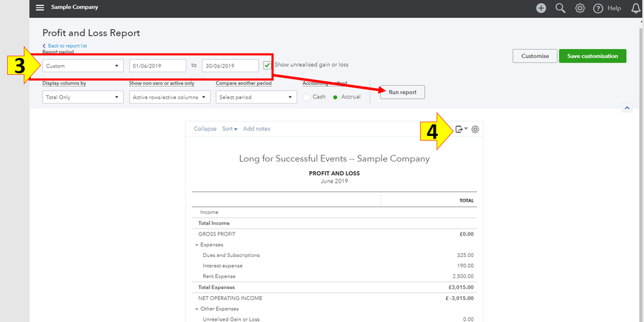
Task: Click the start date field
Action: pyautogui.click(x=157, y=66)
